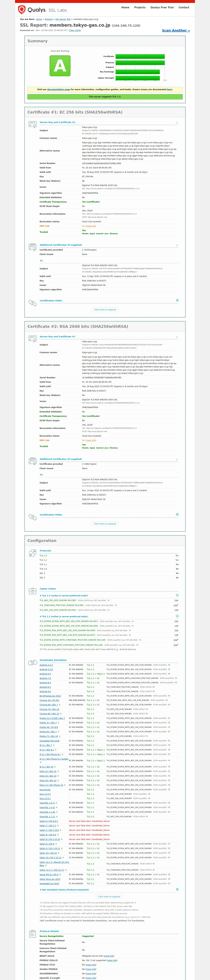This screenshot has width=210, height=980.
Task: Open Java 8u161 client link
Action: (x=45, y=789)
